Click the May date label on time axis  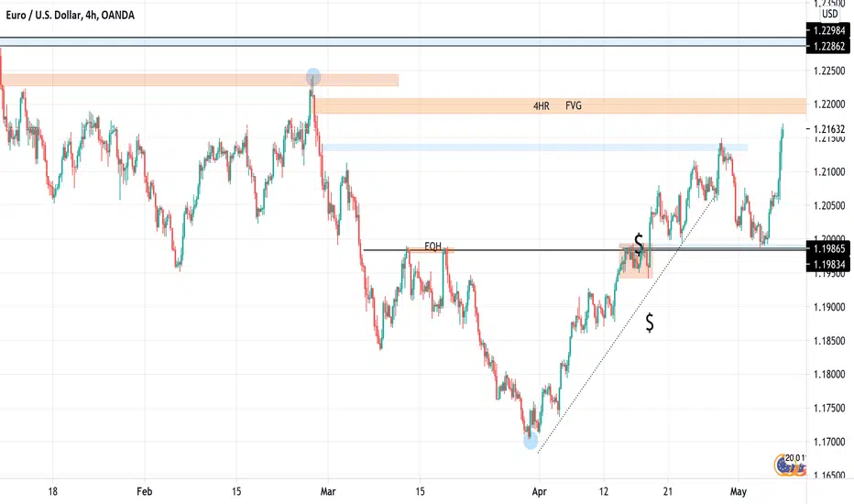pyautogui.click(x=738, y=491)
